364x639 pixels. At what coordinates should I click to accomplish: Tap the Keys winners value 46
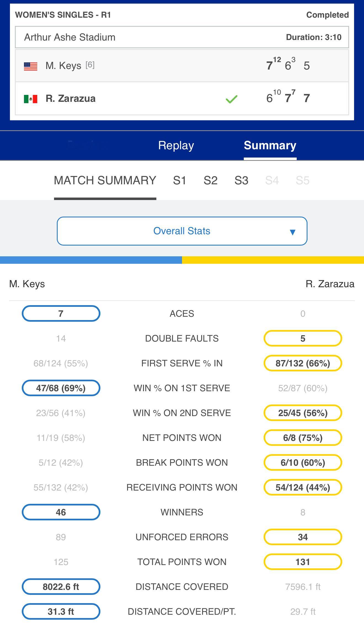coord(61,512)
